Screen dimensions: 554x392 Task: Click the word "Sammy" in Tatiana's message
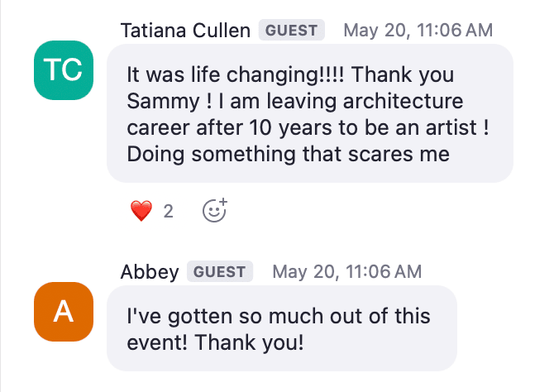pos(163,102)
